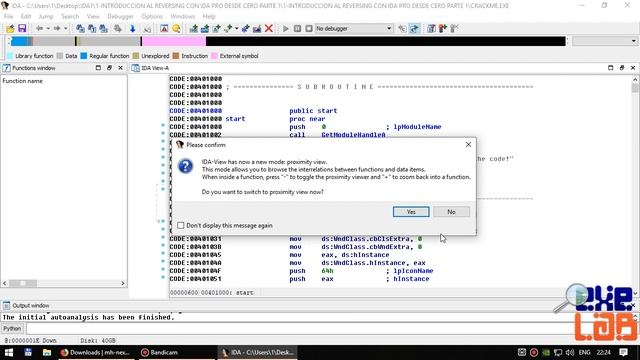Click the Pause process icon

tap(297, 29)
